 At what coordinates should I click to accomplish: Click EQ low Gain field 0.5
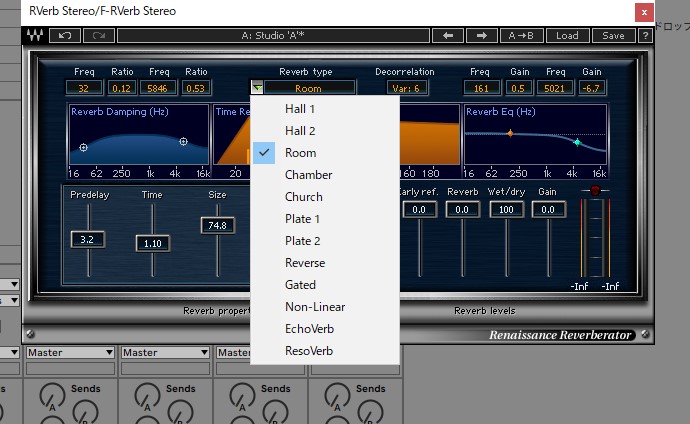[518, 88]
